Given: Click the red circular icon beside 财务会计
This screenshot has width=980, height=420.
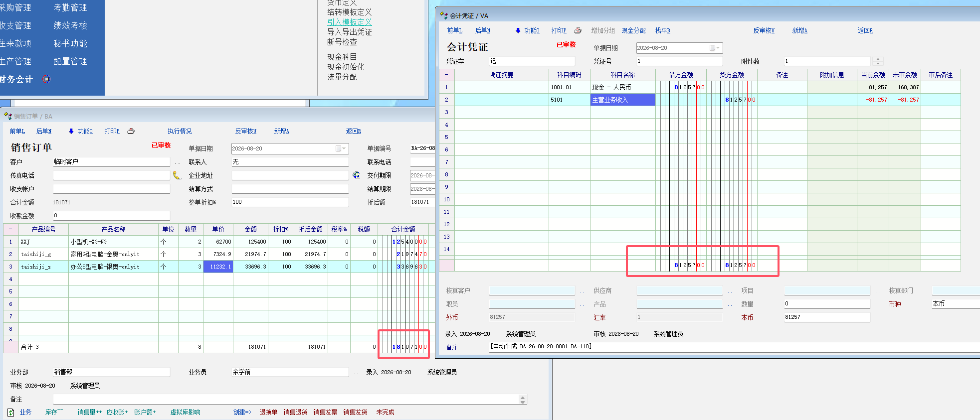Looking at the screenshot, I should click(x=46, y=79).
